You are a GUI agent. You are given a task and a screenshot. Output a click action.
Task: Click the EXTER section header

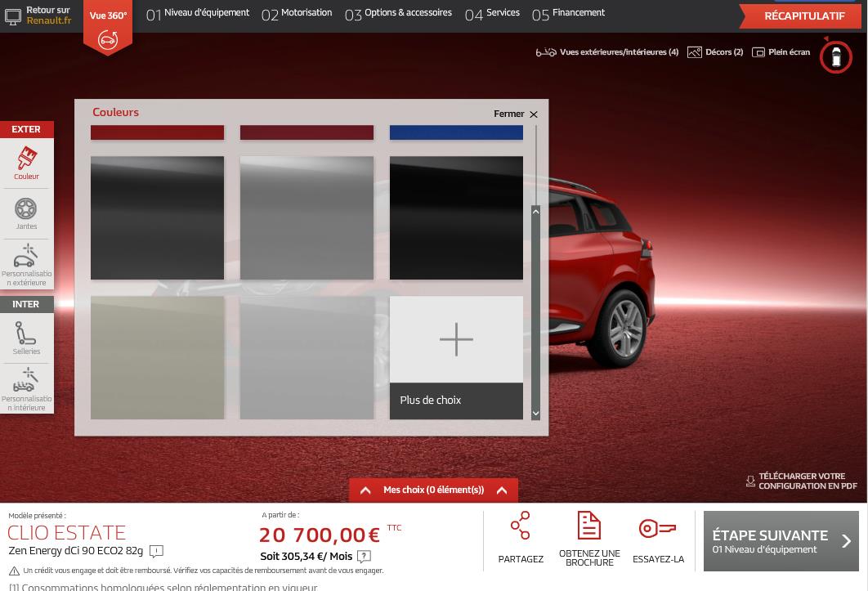[27, 129]
